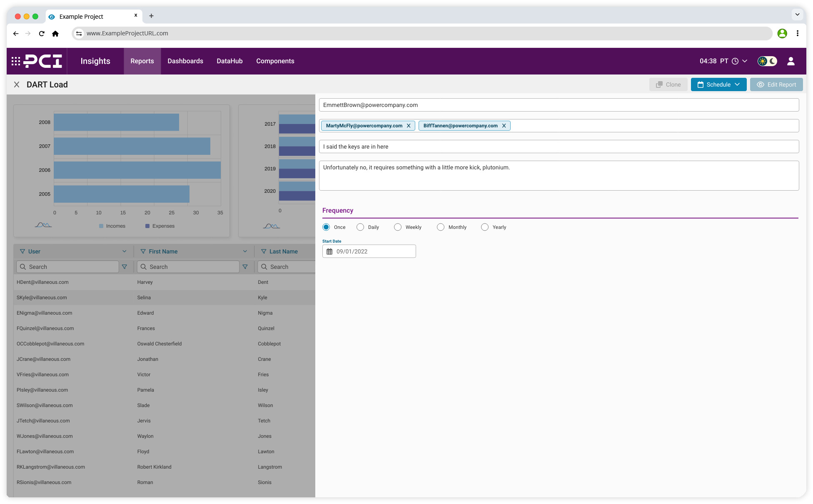Viewport: 813px width, 504px height.
Task: Remove MartyMcFly@powercompany.com recipient
Action: (x=409, y=125)
